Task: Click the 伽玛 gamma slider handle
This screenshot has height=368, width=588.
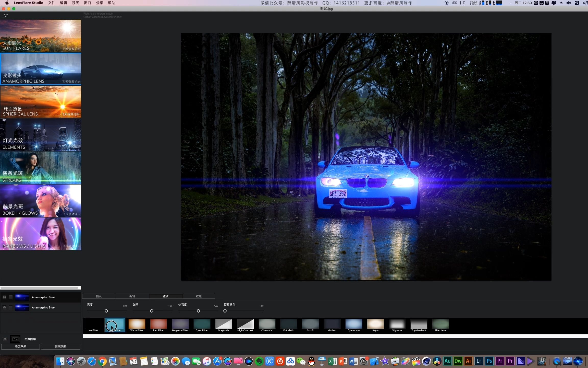Action: (x=152, y=311)
